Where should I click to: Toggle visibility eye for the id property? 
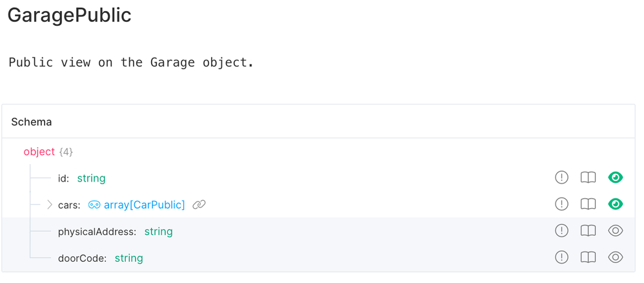(x=616, y=178)
